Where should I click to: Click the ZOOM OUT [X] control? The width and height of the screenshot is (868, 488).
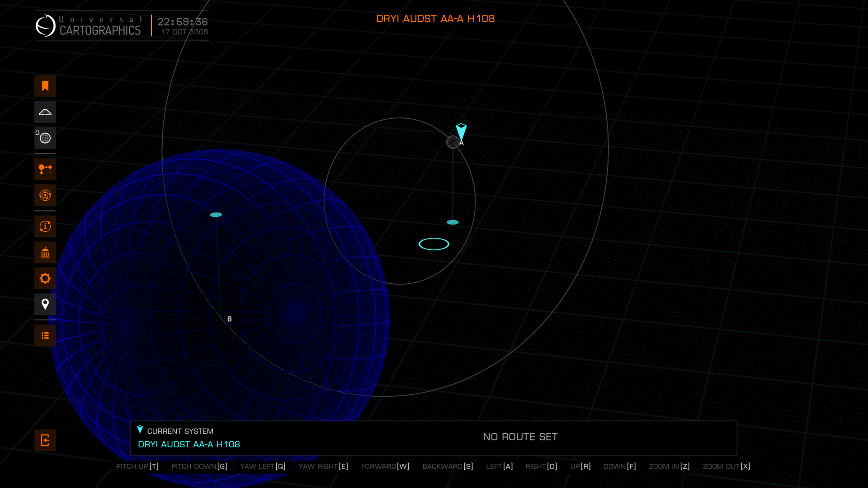coord(726,466)
